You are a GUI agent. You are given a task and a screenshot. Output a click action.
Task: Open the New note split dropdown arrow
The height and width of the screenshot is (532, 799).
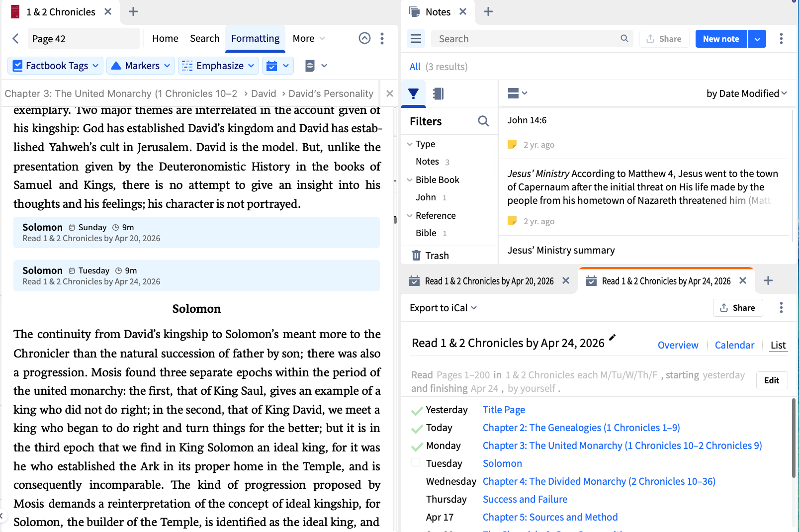pyautogui.click(x=757, y=39)
